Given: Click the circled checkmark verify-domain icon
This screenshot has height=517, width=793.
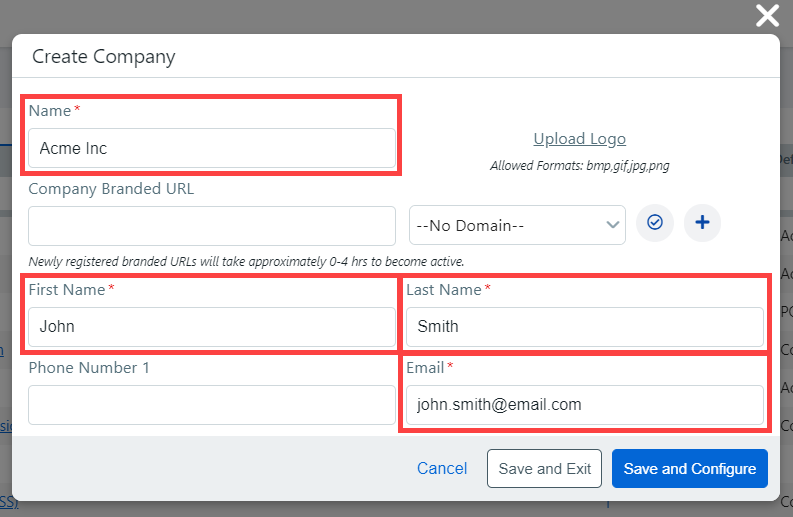Looking at the screenshot, I should coord(655,224).
